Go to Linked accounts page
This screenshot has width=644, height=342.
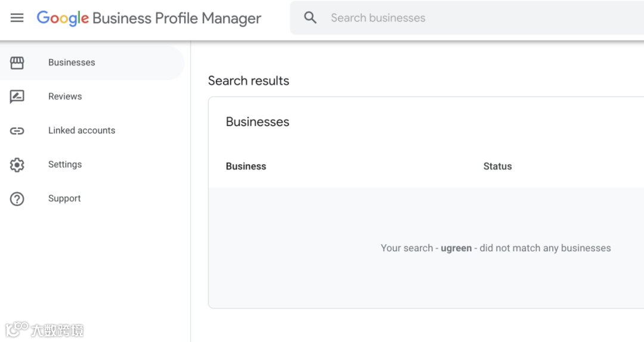coord(82,131)
